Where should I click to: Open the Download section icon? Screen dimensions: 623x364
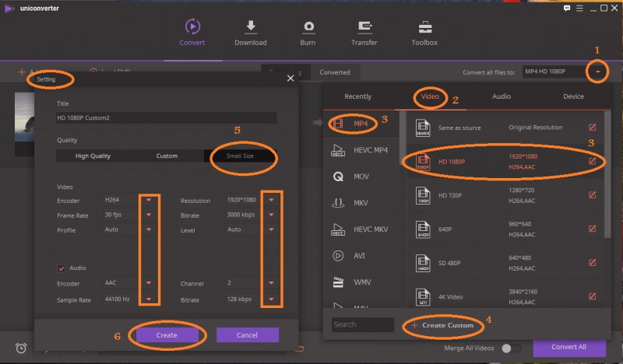click(251, 26)
